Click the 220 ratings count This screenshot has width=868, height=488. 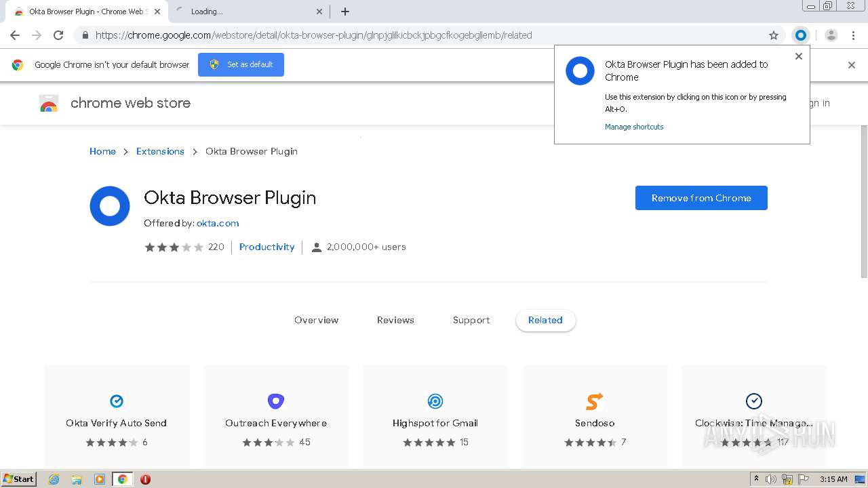(216, 247)
